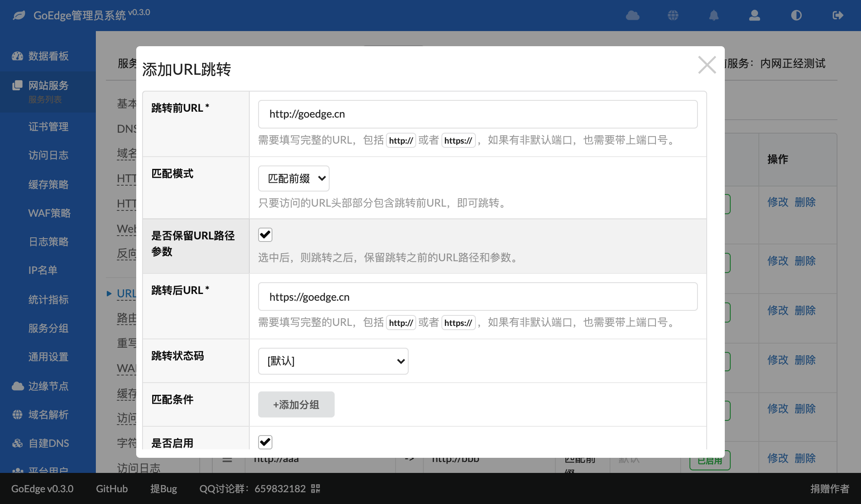The height and width of the screenshot is (504, 861).
Task: Open WAF策略 in the sidebar
Action: coord(49,213)
